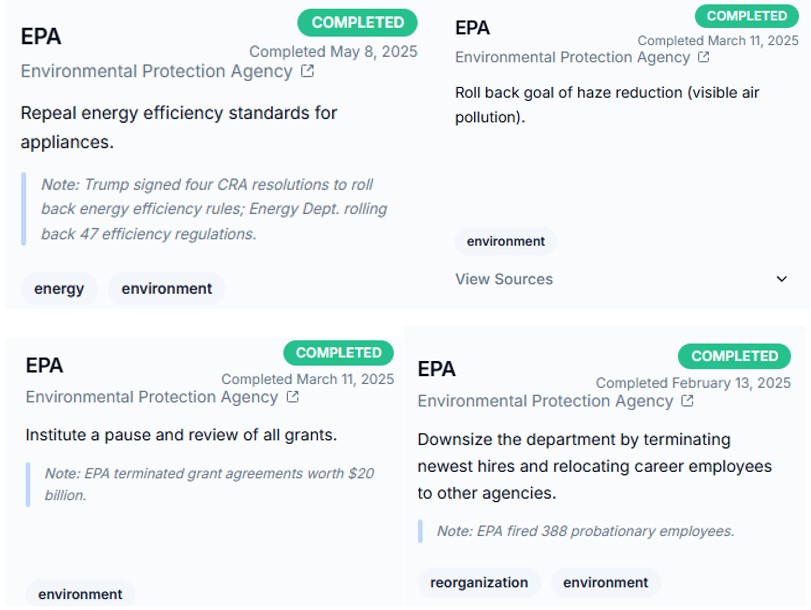Open external link icon on downsize department card
The image size is (811, 610).
tap(688, 401)
